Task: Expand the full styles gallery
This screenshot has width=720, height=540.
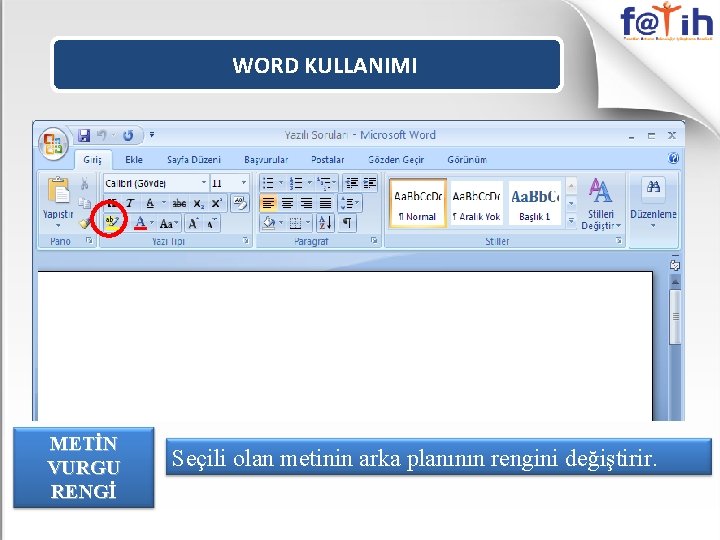Action: coord(571,221)
